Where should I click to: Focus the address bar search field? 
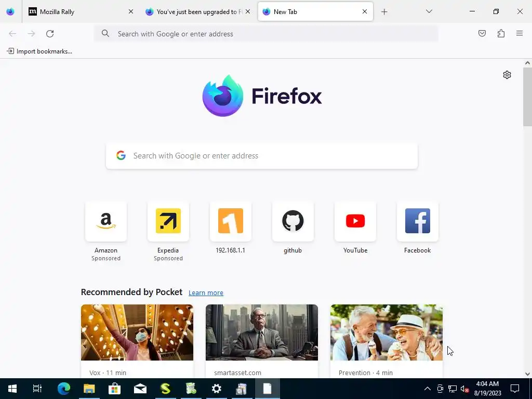coord(266,34)
